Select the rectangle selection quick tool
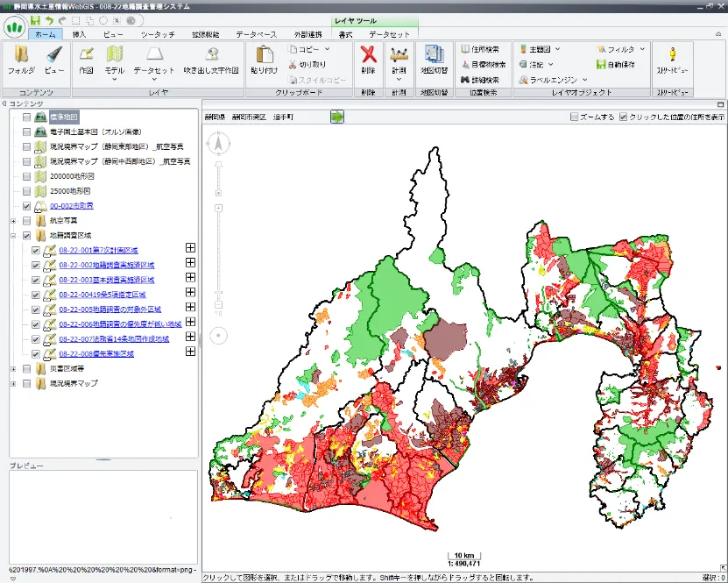Screen dimensions: 728x583 (x=76, y=20)
